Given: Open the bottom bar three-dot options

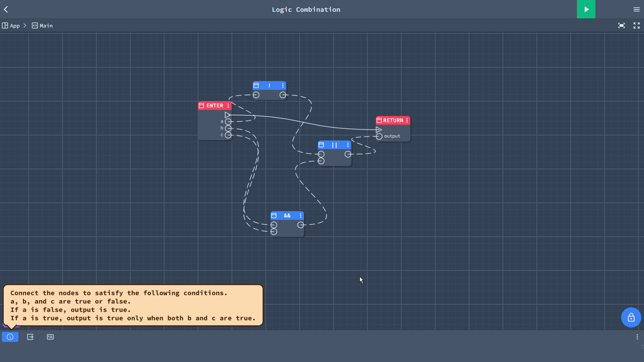Looking at the screenshot, I should click(x=637, y=337).
